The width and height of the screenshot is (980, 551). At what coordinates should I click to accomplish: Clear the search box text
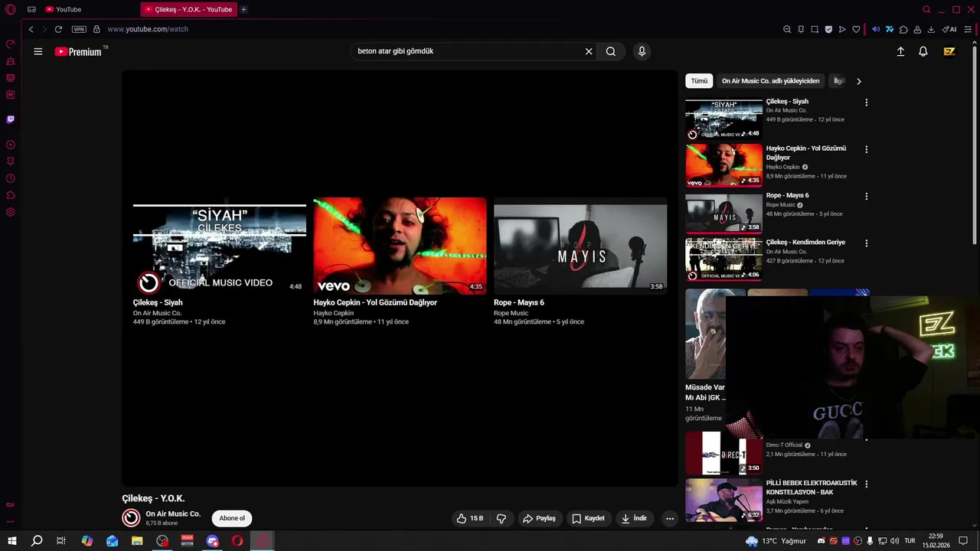[589, 51]
